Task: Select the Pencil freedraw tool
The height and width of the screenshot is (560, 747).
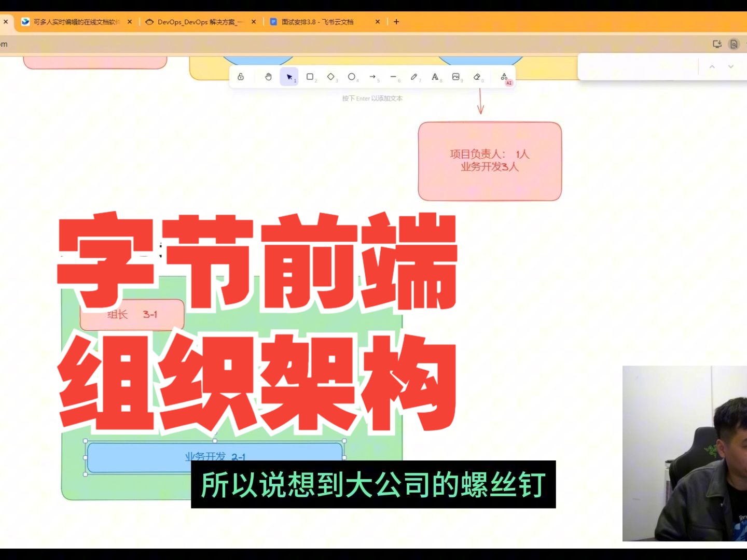Action: (414, 77)
